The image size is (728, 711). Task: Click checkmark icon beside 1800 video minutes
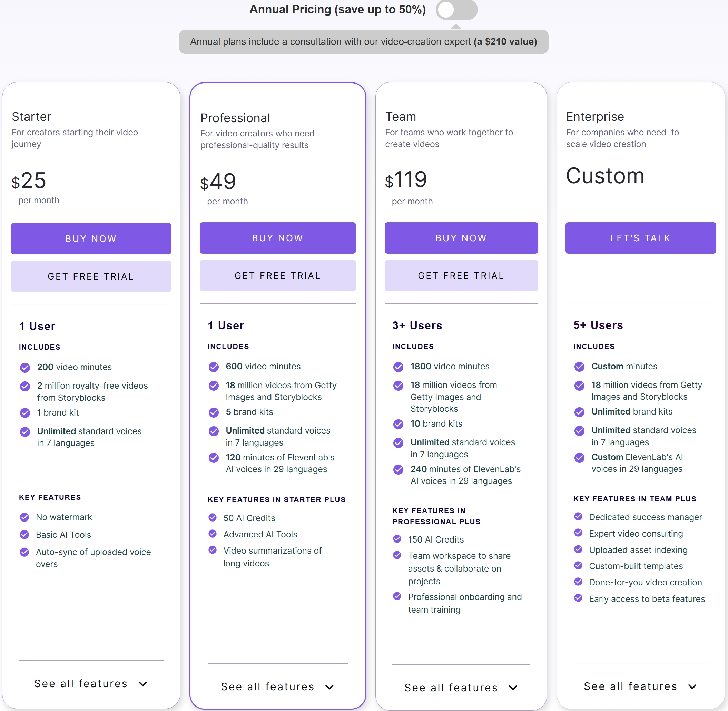coord(399,367)
